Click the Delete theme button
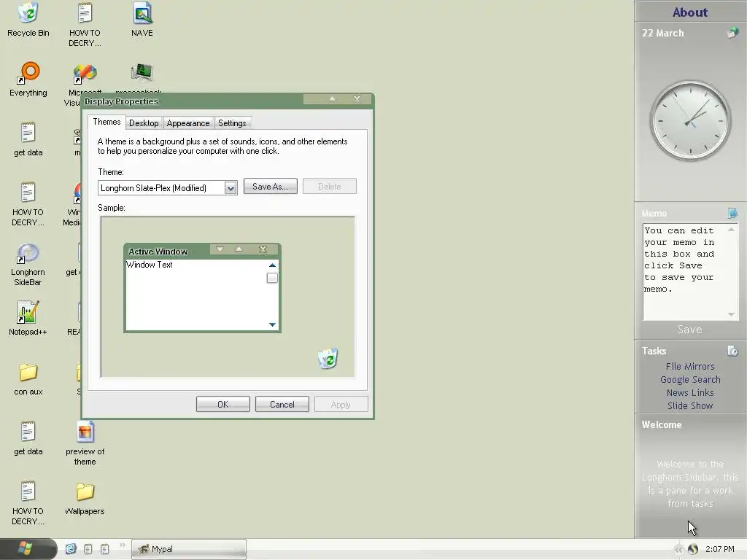 (329, 186)
